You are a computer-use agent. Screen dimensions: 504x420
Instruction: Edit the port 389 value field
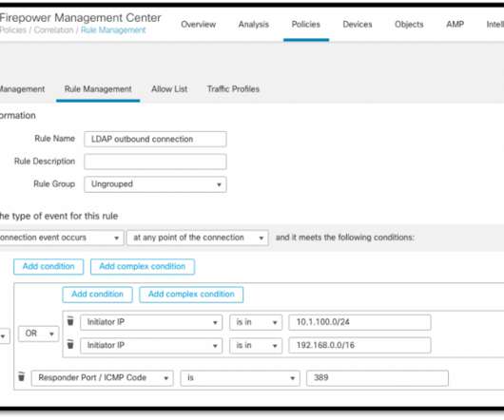tap(378, 378)
